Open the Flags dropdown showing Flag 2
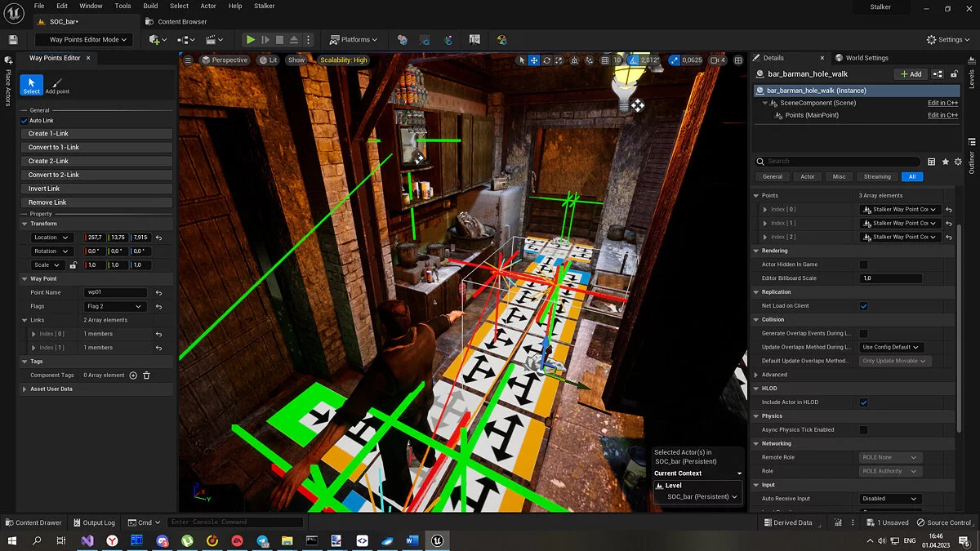Screen dimensions: 980x551 tap(115, 306)
